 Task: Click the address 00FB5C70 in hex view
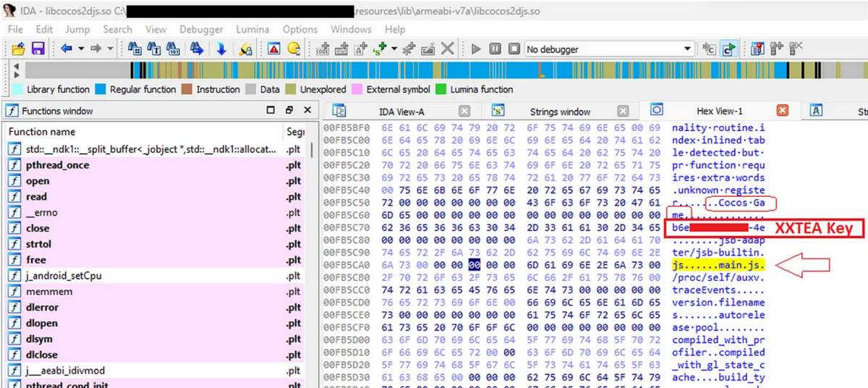[x=345, y=229]
